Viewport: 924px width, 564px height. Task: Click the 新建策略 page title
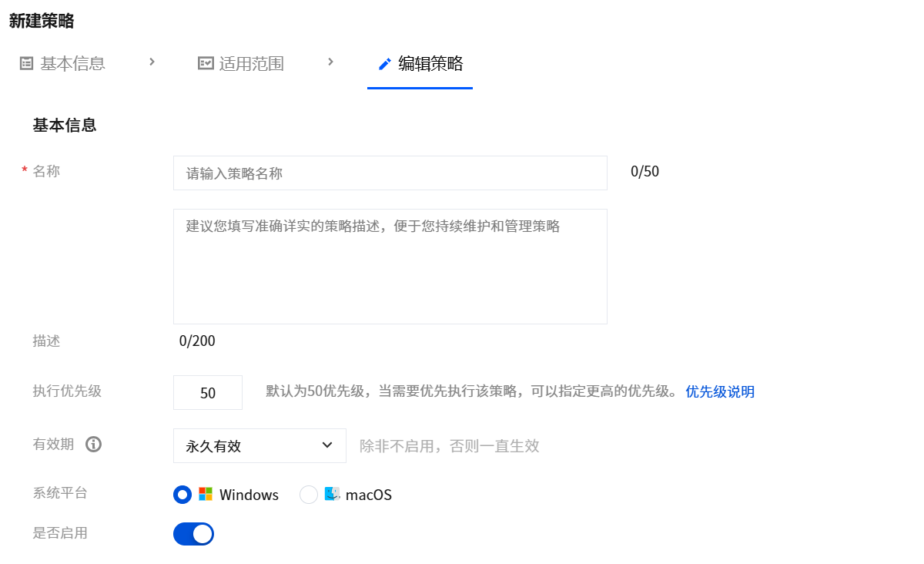coord(42,21)
